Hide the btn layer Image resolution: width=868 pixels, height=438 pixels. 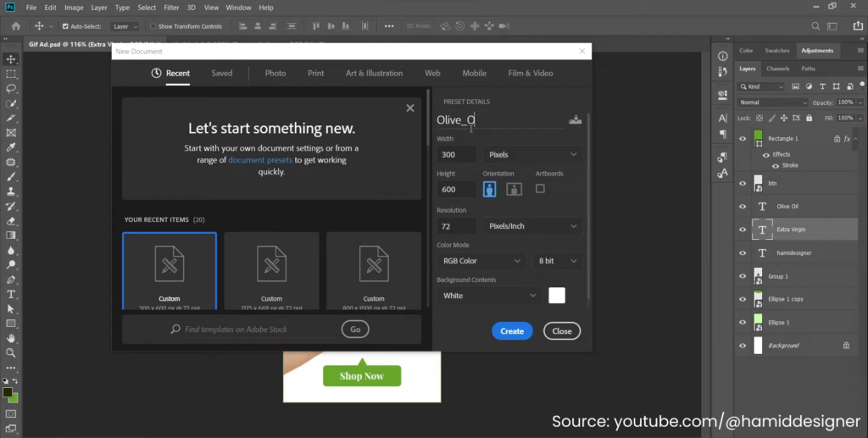743,184
